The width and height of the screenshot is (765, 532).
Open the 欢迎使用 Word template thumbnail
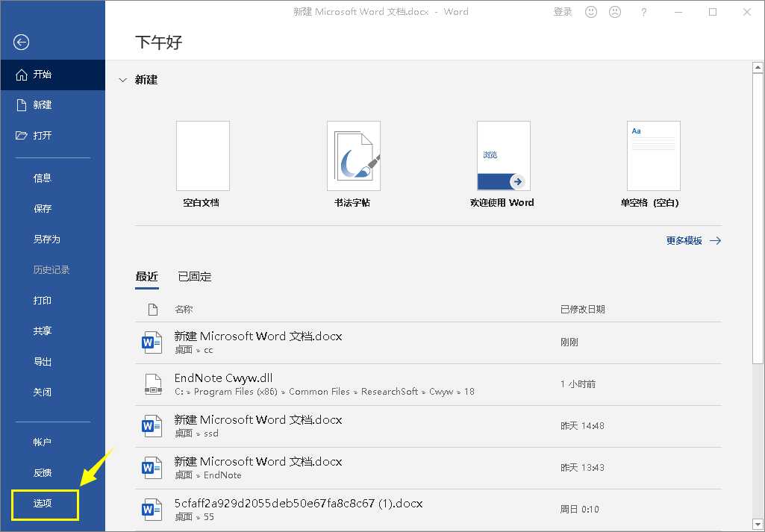[504, 156]
